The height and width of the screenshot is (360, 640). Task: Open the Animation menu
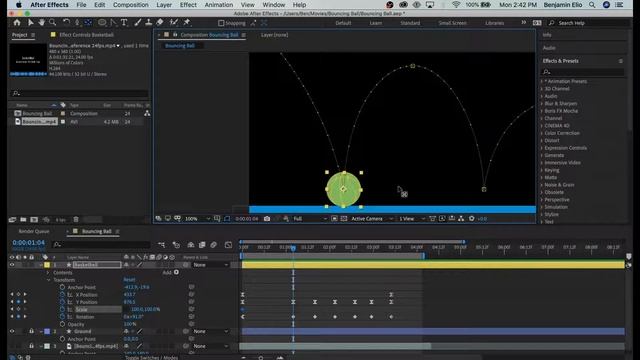pyautogui.click(x=219, y=5)
